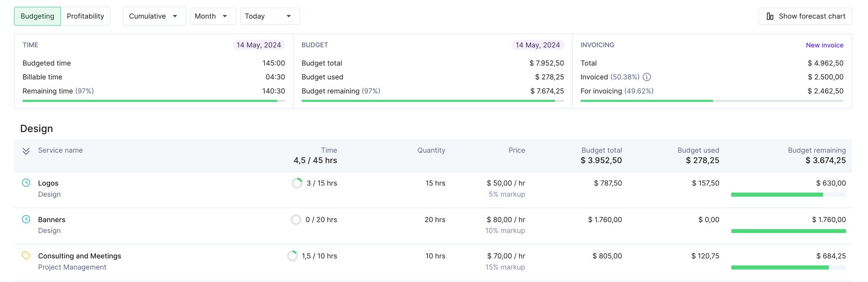The width and height of the screenshot is (868, 282).
Task: Click the Budget remaining progress bar in BUDGET card
Action: pyautogui.click(x=433, y=101)
